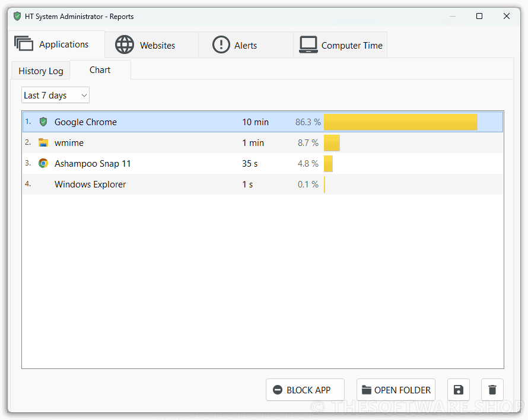
Task: Maximize the Reports window
Action: pyautogui.click(x=479, y=16)
